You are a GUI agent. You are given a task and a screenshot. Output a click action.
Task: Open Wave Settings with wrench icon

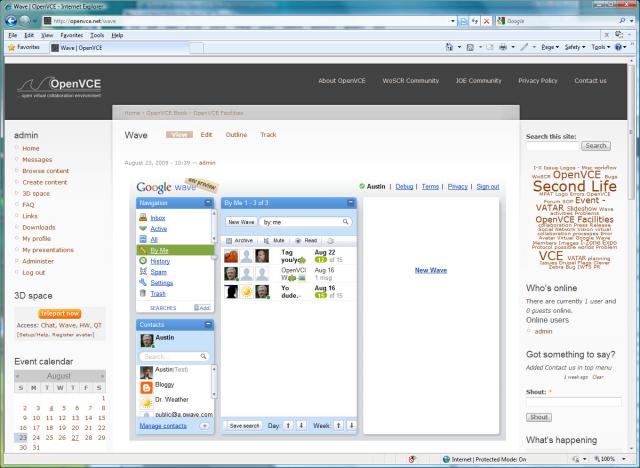pos(161,283)
